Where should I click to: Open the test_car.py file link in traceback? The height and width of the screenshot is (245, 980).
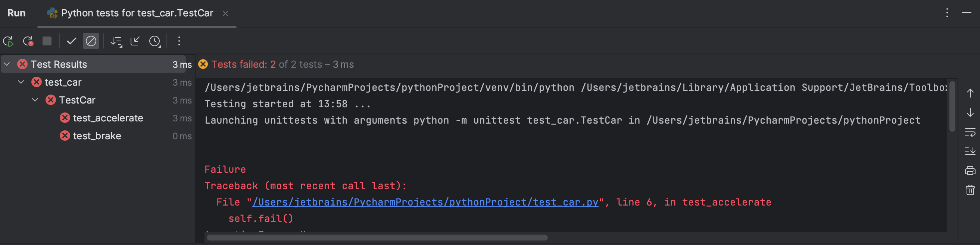click(x=425, y=202)
